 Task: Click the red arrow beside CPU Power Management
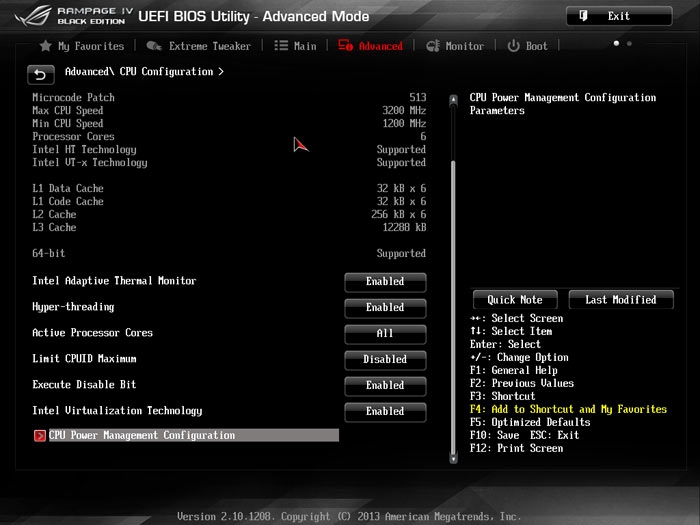[x=40, y=436]
